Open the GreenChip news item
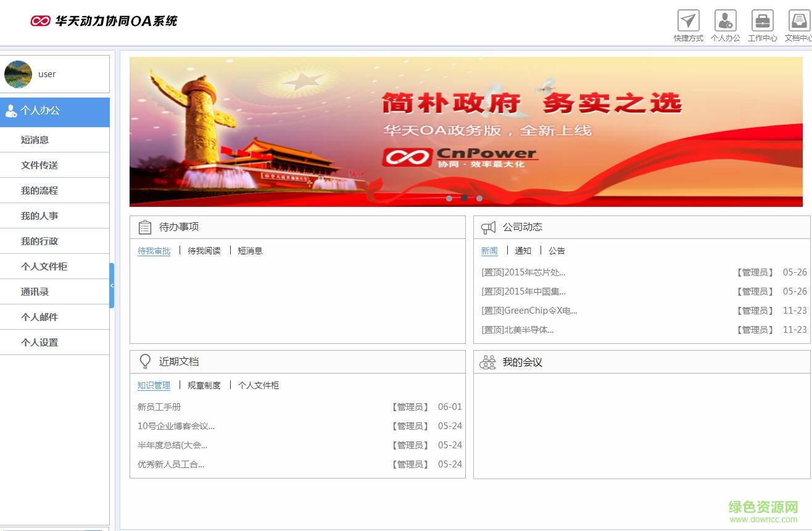 pos(529,311)
